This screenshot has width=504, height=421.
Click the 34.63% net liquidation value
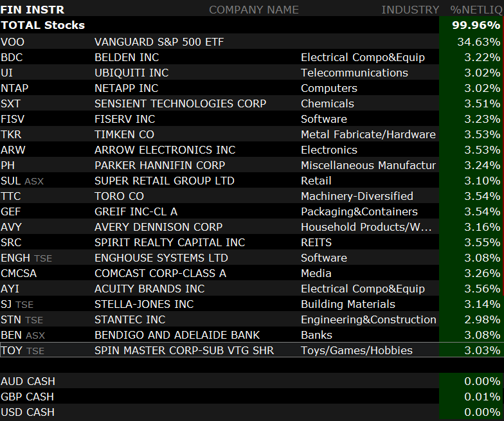click(x=479, y=42)
